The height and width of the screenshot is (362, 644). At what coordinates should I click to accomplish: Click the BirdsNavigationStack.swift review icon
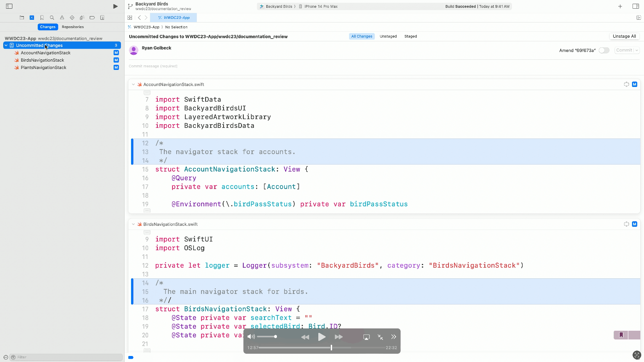click(x=627, y=224)
